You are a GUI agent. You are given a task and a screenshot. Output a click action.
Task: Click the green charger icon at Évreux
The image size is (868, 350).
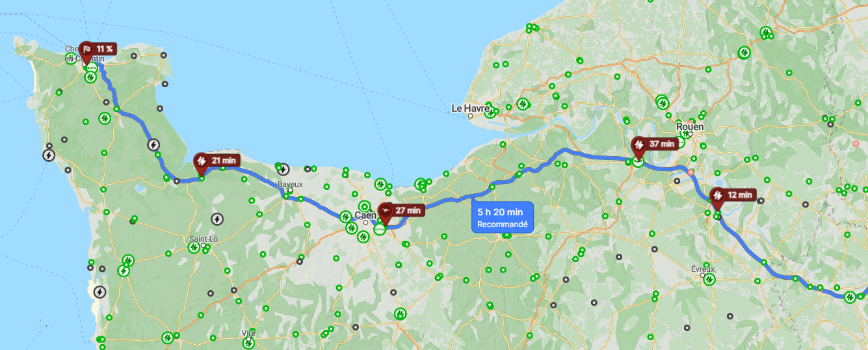[x=709, y=280]
